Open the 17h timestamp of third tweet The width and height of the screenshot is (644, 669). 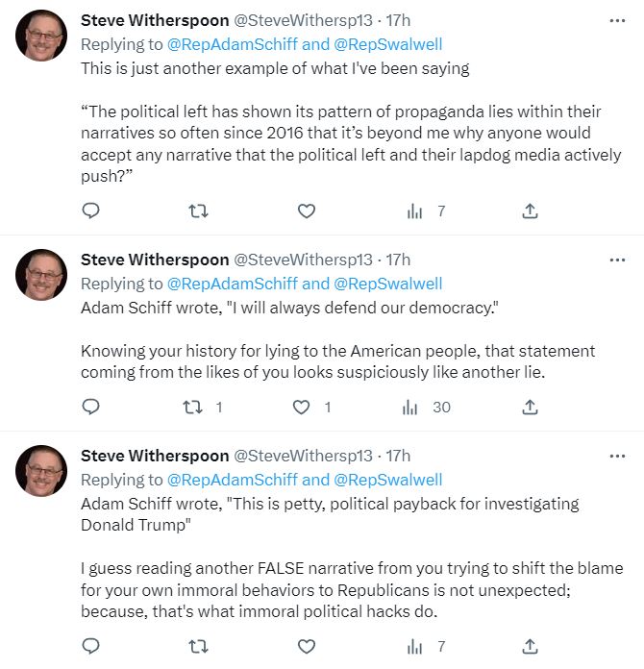[398, 456]
